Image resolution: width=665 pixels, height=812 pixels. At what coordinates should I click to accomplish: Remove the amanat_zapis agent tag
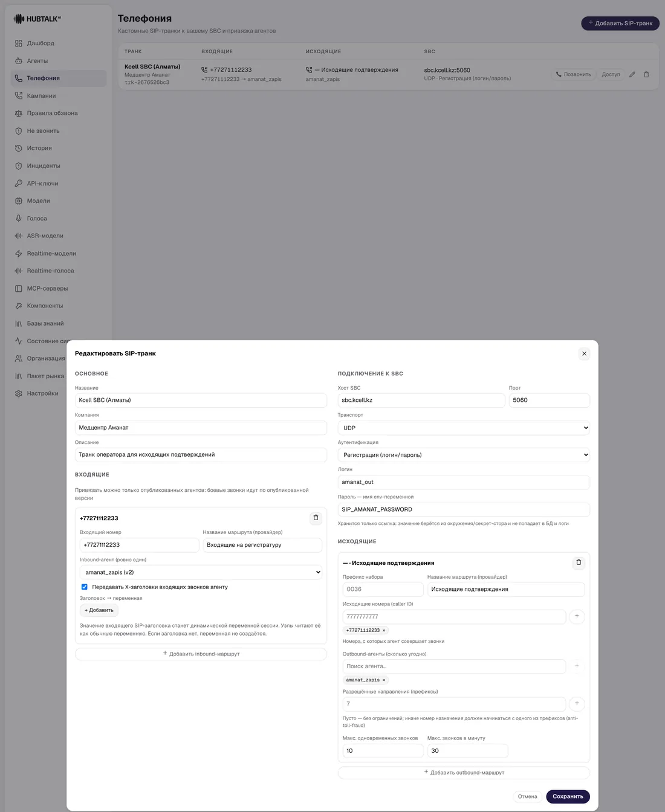click(x=384, y=680)
